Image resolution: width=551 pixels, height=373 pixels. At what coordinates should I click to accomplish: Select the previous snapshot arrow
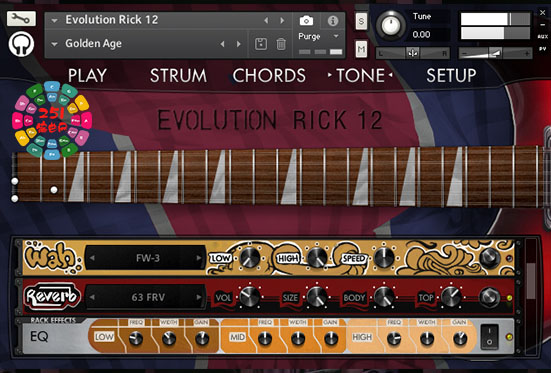(x=222, y=44)
